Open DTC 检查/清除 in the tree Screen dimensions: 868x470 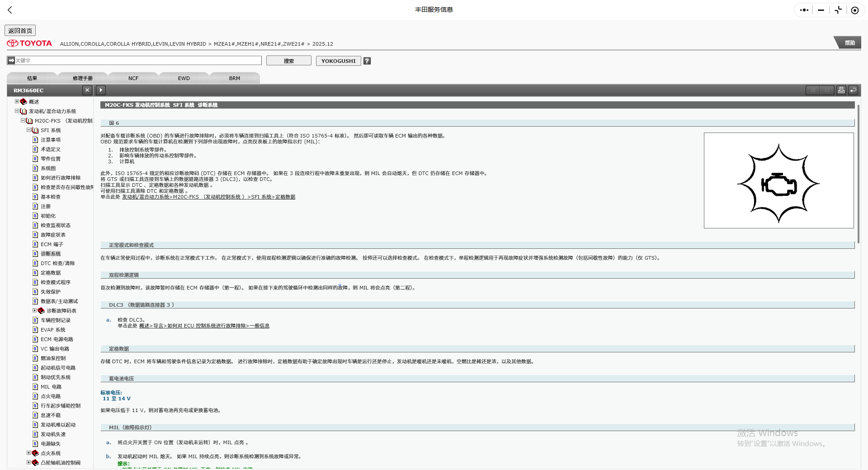click(x=58, y=263)
